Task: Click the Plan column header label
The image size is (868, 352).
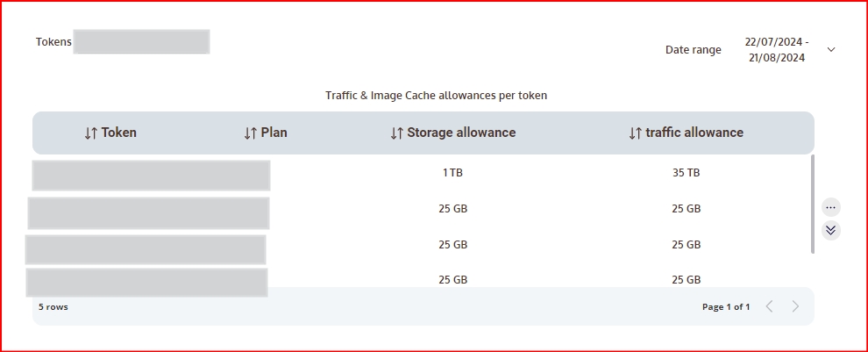Action: tap(274, 133)
